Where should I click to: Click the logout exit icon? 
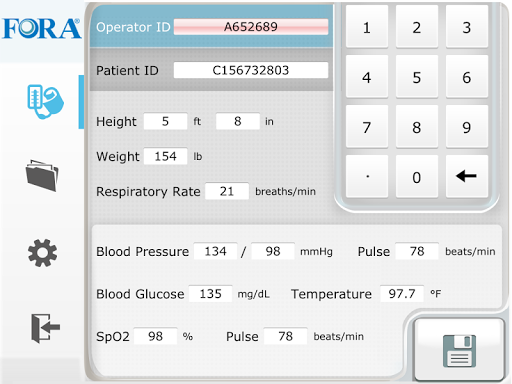[45, 328]
